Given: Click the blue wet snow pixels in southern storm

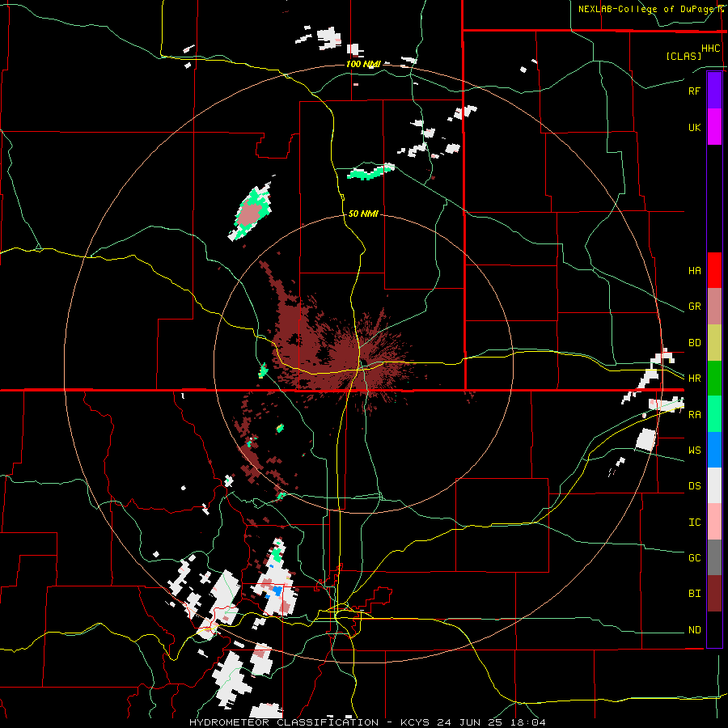Looking at the screenshot, I should (x=277, y=590).
